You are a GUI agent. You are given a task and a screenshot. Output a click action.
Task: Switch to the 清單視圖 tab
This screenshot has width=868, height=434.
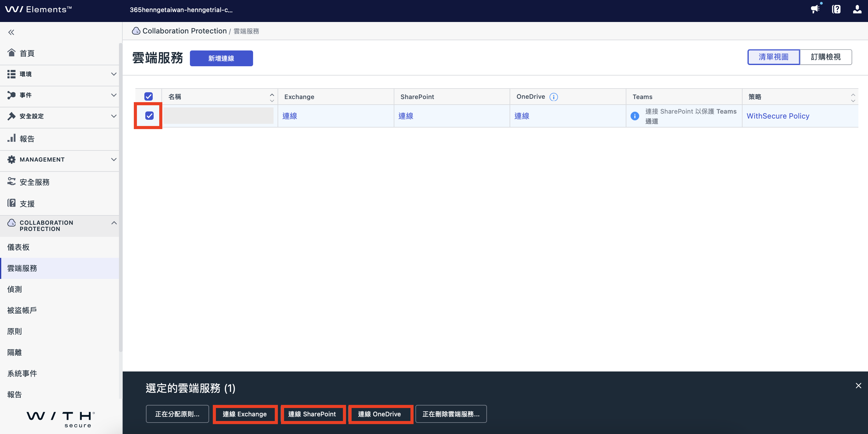pos(774,57)
